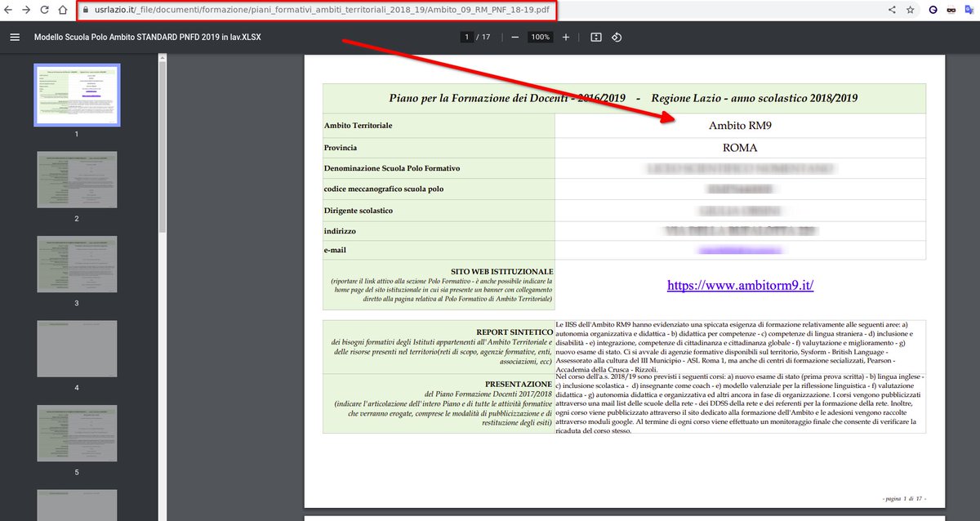The height and width of the screenshot is (521, 980).
Task: Click the 'pagina 1 di 17' footer
Action: pos(904,498)
